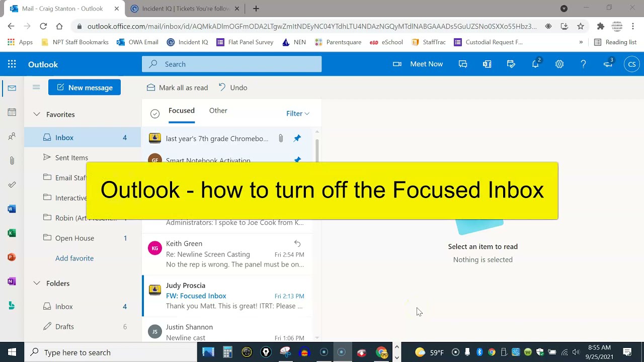The width and height of the screenshot is (644, 362).
Task: Launch Word from the left rail
Action: [x=12, y=209]
